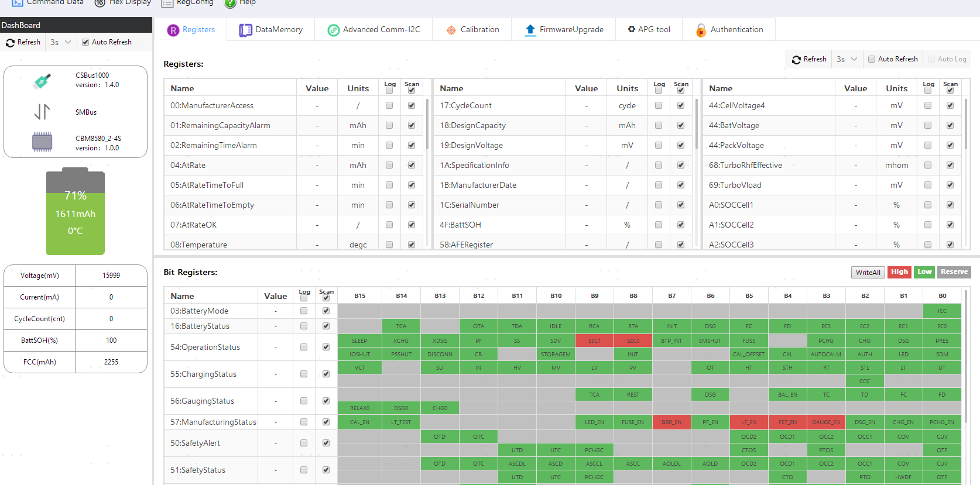980x485 pixels.
Task: Click the APG tool gear icon
Action: [631, 29]
